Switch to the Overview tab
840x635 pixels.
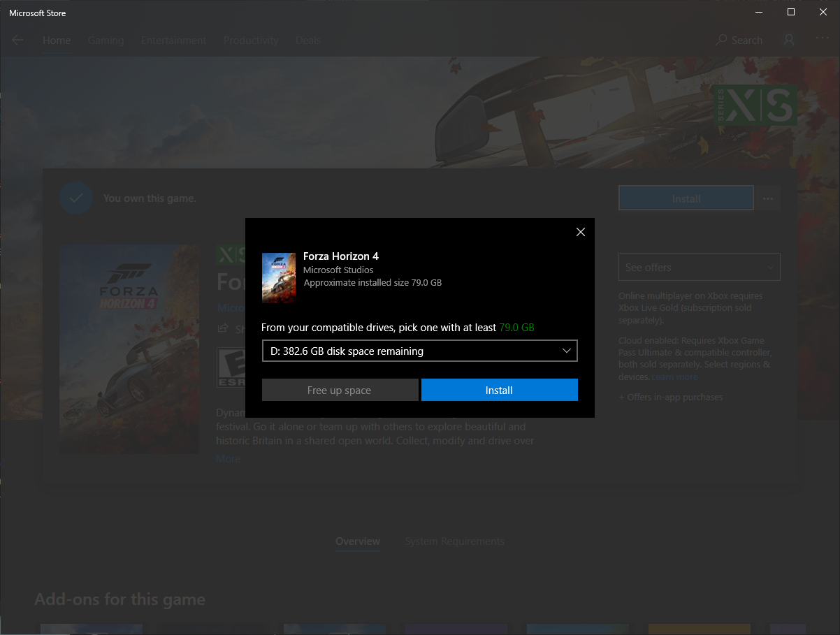[x=358, y=541]
